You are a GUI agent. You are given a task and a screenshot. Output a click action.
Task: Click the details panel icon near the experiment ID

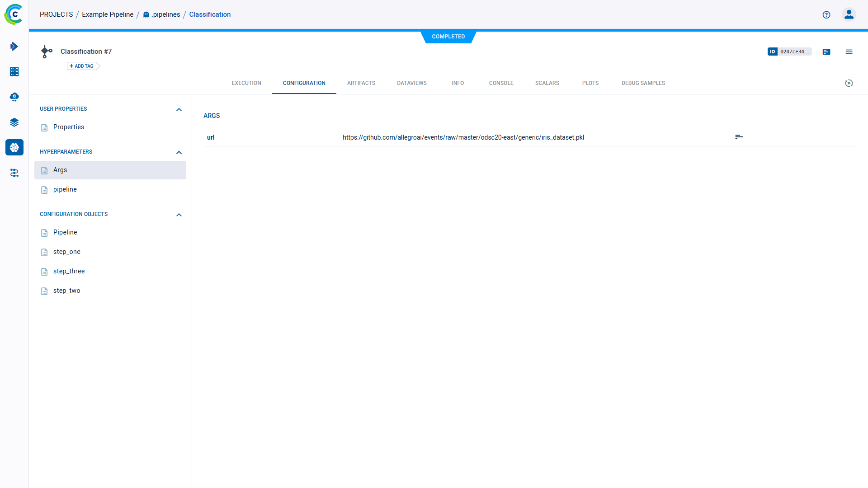(x=826, y=52)
